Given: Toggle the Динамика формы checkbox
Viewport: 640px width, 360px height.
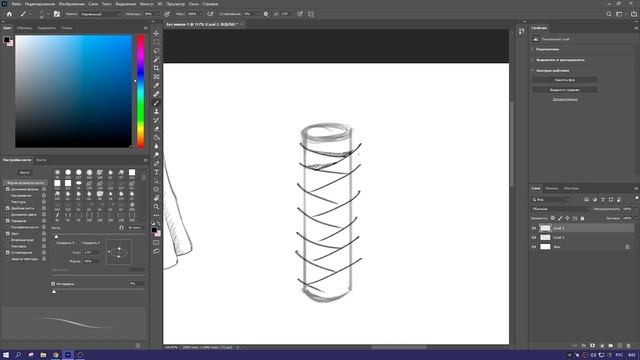Looking at the screenshot, I should pos(8,189).
